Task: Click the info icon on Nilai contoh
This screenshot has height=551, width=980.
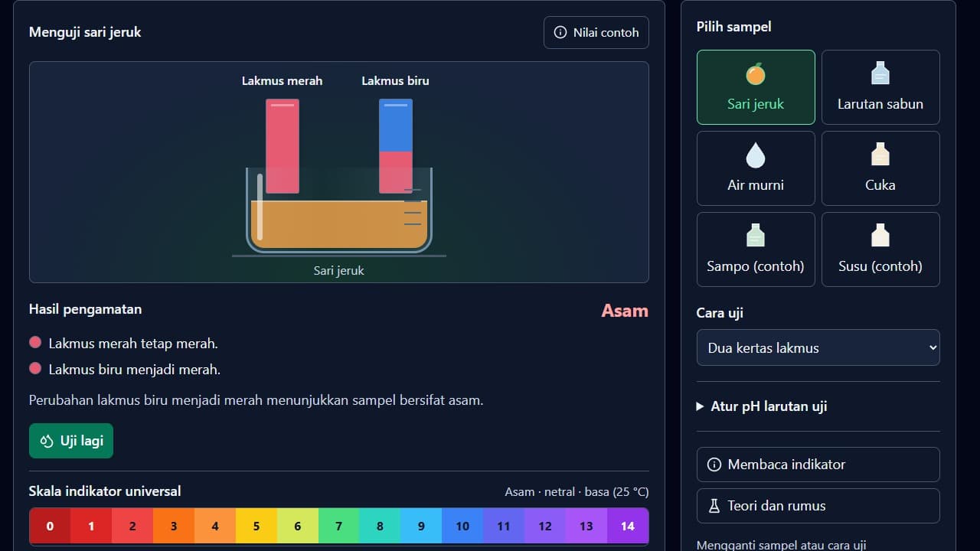Action: pos(560,33)
